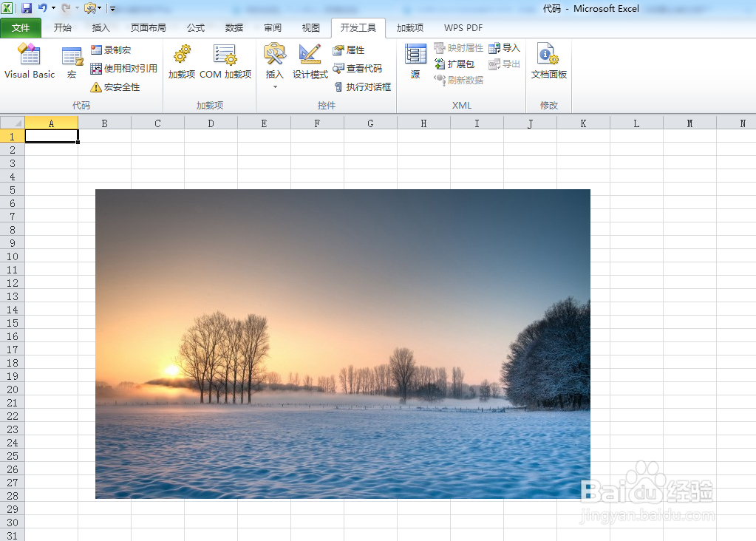Switch to the Home (开始) tab
756x541 pixels.
63,28
